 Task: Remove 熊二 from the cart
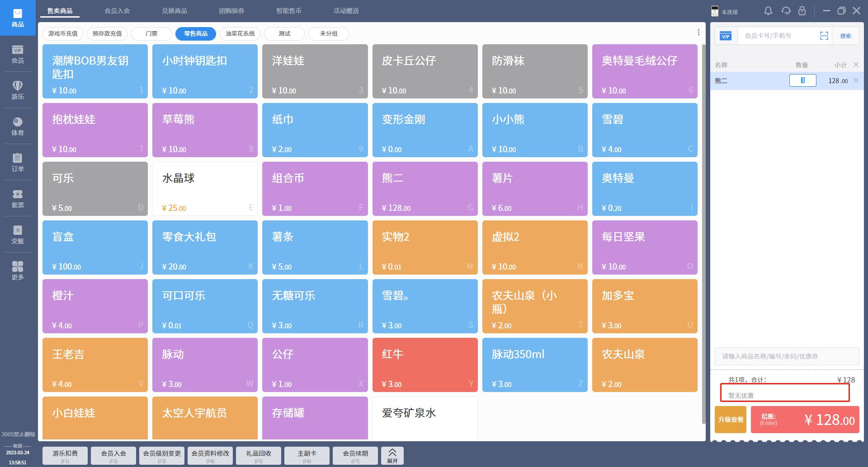856,80
